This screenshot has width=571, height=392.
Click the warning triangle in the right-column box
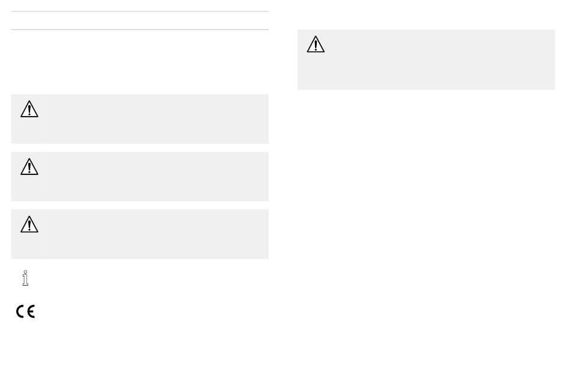coord(316,44)
